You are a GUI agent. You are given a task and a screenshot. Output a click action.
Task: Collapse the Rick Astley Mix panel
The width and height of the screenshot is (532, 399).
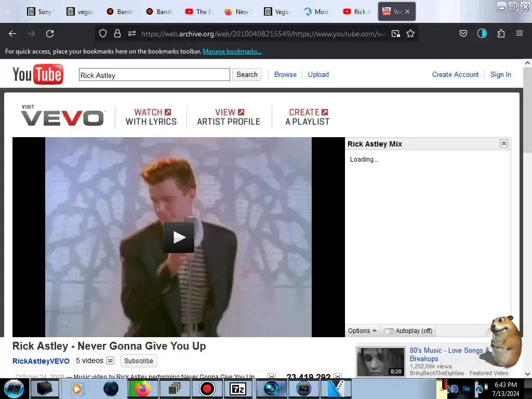click(x=504, y=143)
